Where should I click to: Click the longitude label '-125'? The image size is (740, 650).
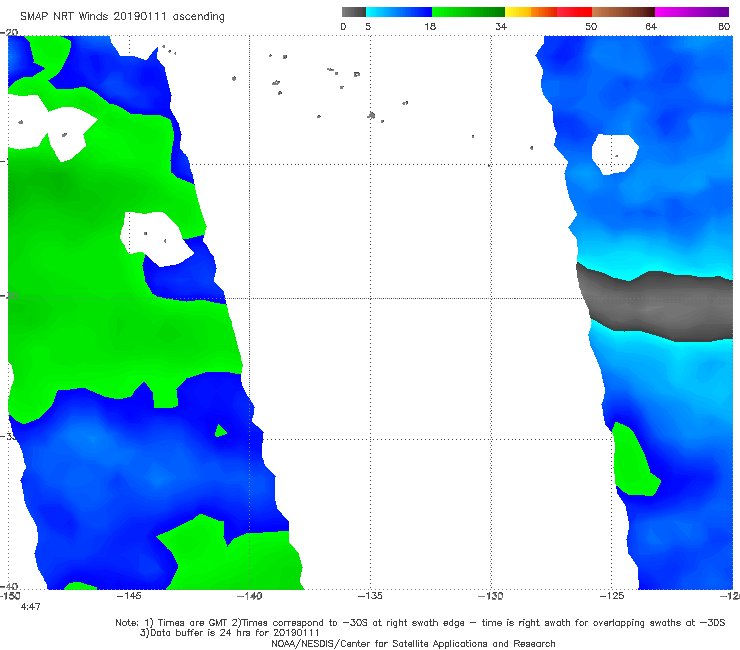(x=612, y=596)
